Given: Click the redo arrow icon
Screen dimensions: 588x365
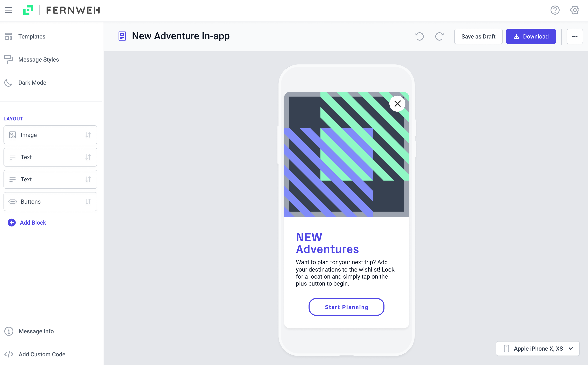Looking at the screenshot, I should [x=439, y=36].
